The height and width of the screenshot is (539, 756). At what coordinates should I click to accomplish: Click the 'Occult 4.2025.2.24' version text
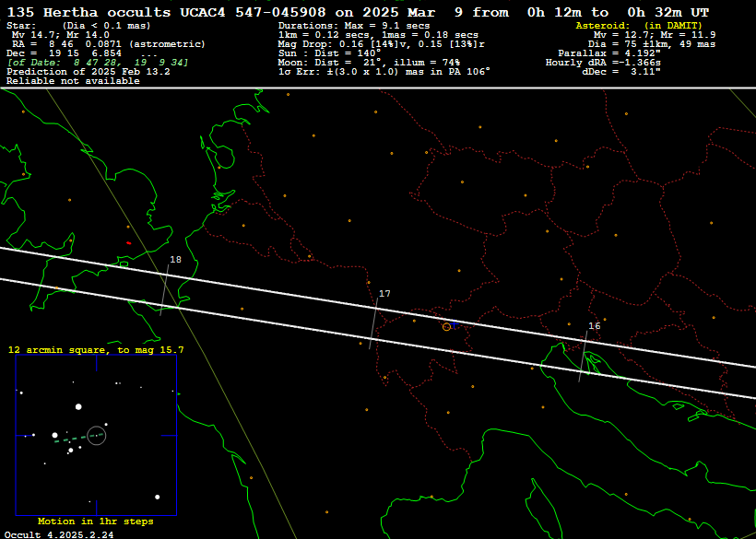click(x=59, y=534)
